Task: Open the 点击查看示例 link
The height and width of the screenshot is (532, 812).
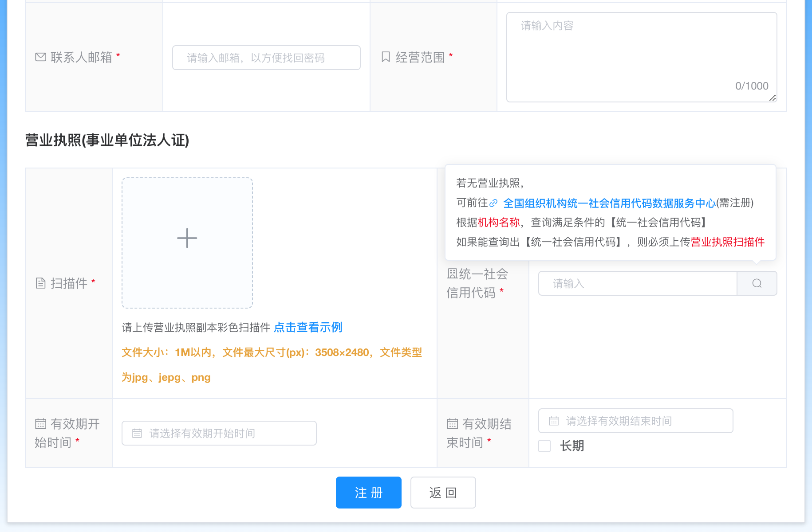Action: coord(308,327)
